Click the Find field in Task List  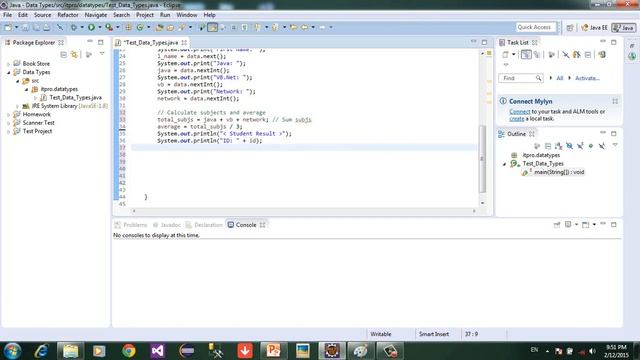coord(520,78)
